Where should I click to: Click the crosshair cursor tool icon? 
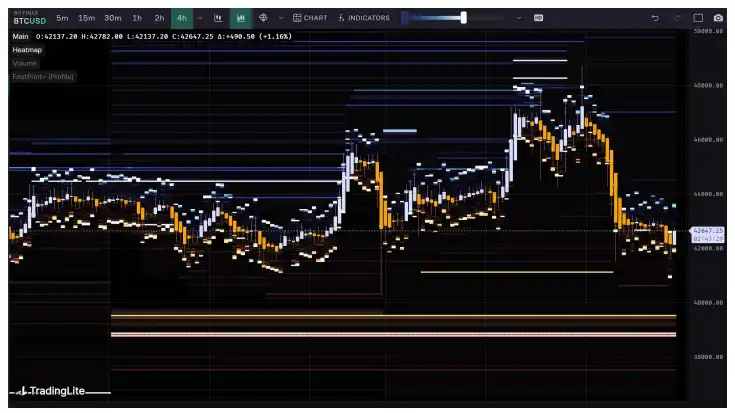pyautogui.click(x=263, y=18)
